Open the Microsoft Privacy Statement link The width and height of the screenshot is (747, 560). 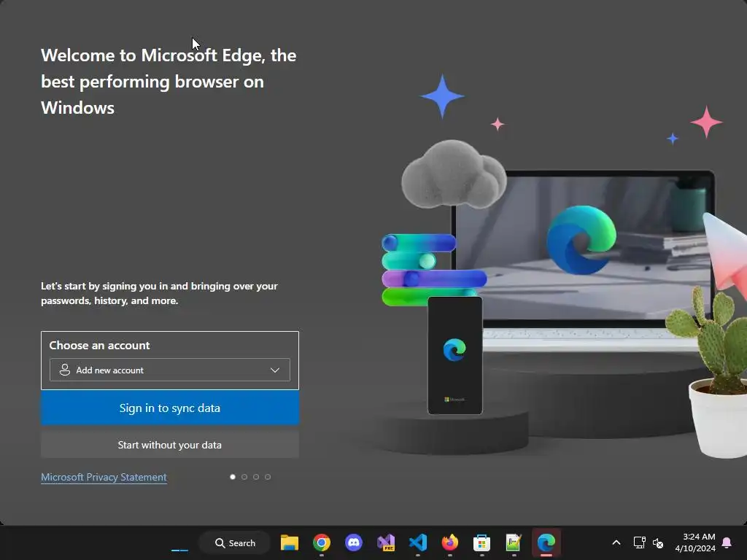pyautogui.click(x=104, y=477)
